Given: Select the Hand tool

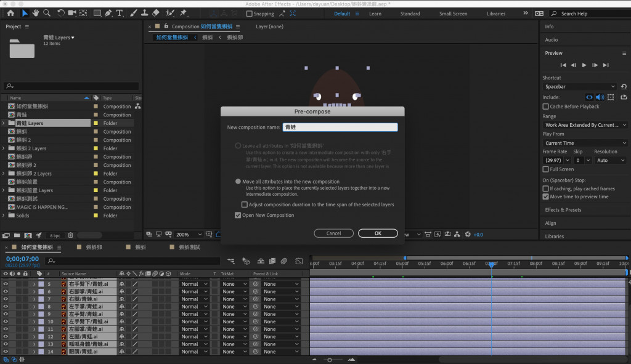Looking at the screenshot, I should coord(36,13).
